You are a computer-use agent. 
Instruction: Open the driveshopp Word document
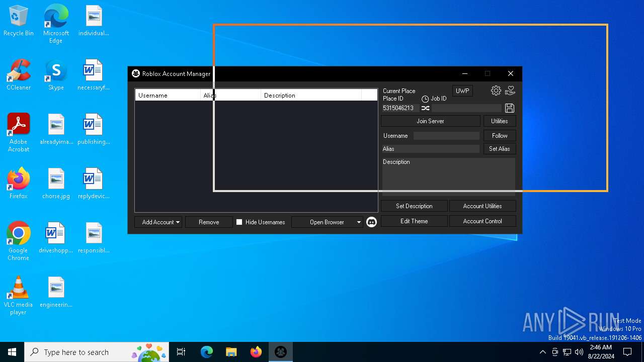pos(56,238)
